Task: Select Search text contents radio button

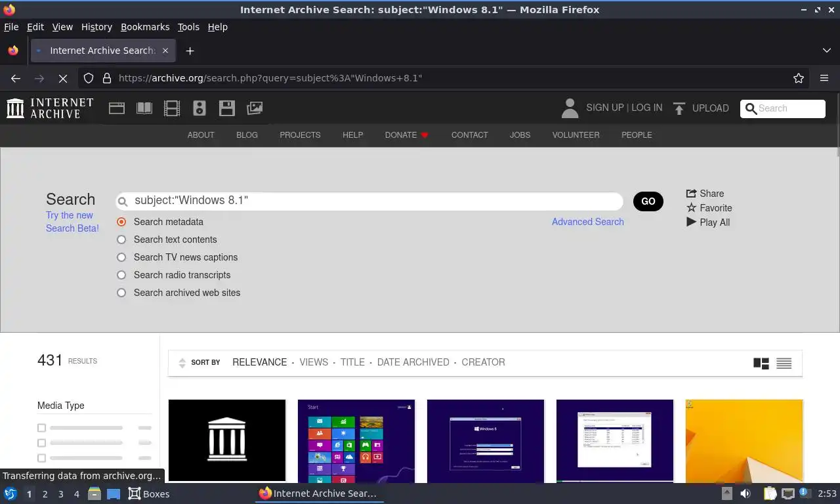Action: tap(121, 240)
